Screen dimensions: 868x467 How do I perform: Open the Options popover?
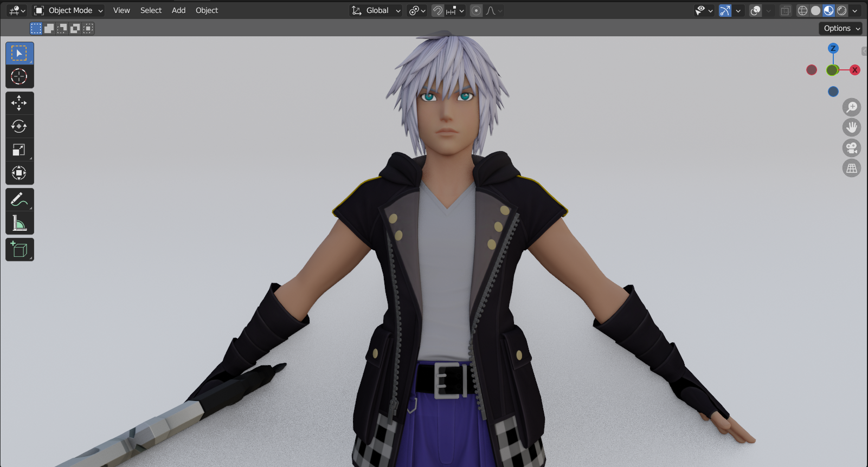[x=840, y=29]
